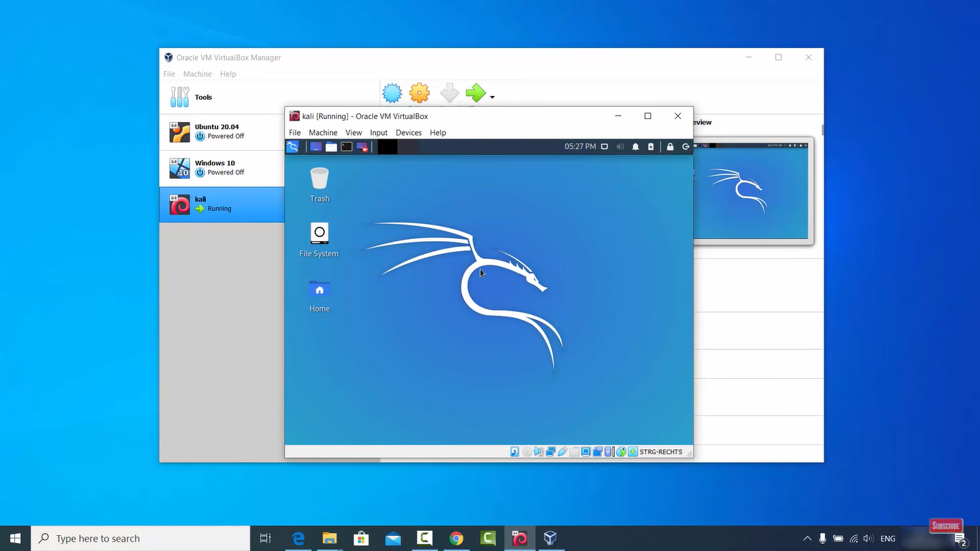Select the Trash icon on Kali desktop

point(319,184)
